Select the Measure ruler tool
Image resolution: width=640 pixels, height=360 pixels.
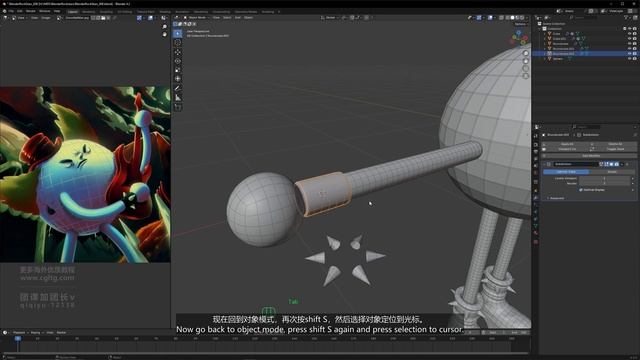[178, 98]
